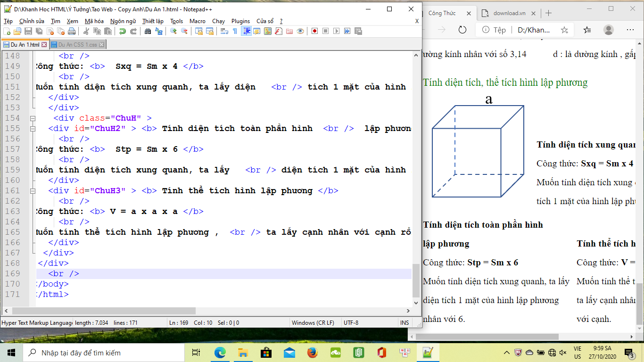Toggle show all characters pilcrow icon
This screenshot has height=362, width=644.
(235, 31)
